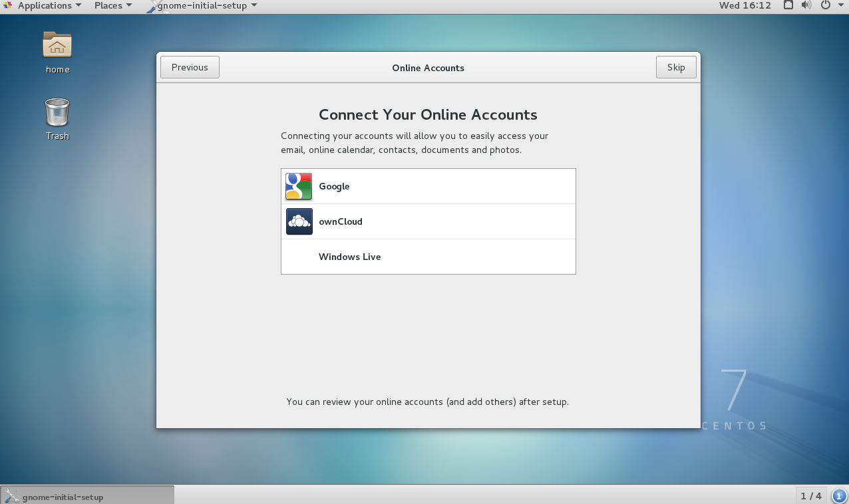Screen dimensions: 849x504
Task: Go back with the Previous button
Action: pyautogui.click(x=190, y=67)
